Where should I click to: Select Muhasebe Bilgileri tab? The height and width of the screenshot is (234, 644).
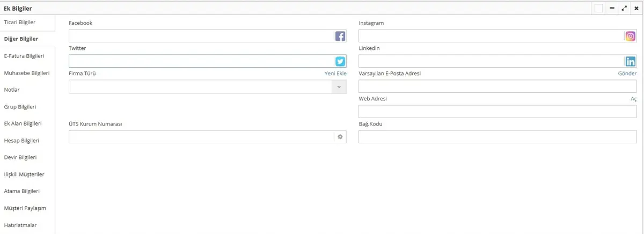[27, 73]
